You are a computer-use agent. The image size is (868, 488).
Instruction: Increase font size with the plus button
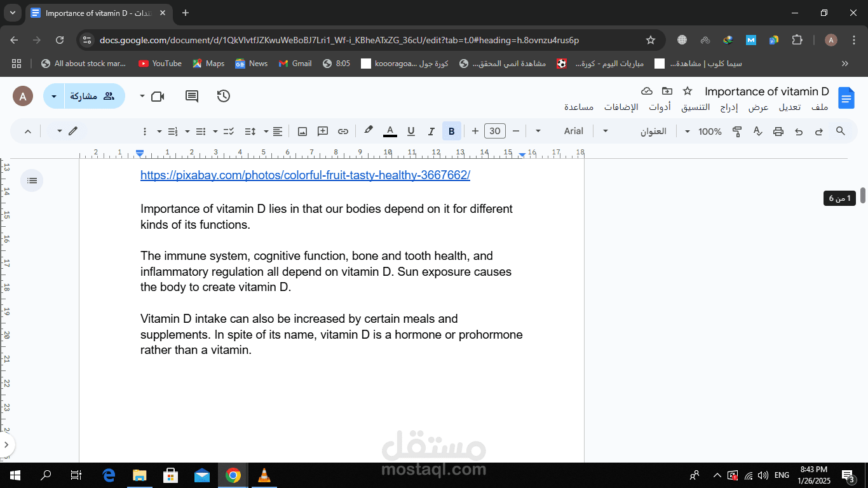(475, 132)
